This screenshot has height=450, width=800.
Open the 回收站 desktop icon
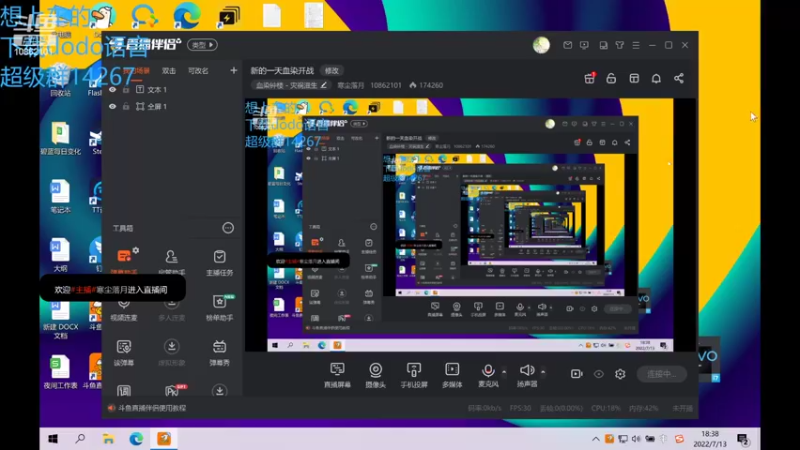coord(60,82)
